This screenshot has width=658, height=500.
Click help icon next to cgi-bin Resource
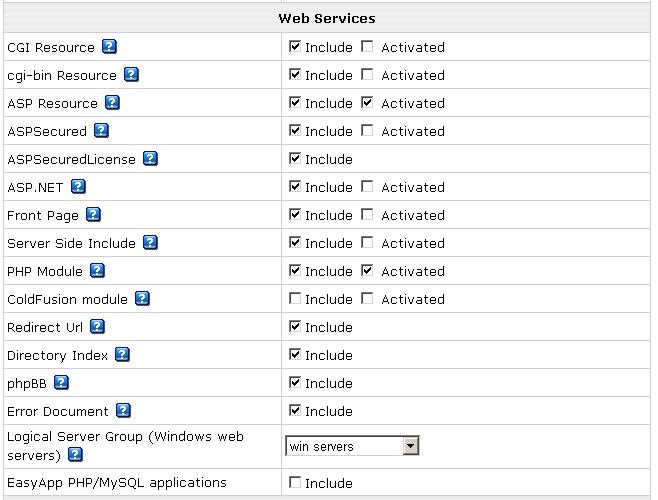[131, 75]
